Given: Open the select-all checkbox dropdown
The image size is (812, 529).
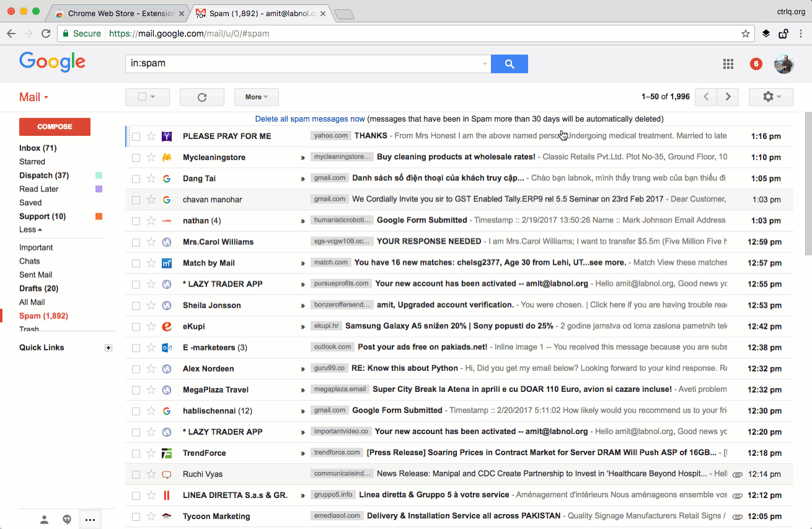Looking at the screenshot, I should (147, 97).
